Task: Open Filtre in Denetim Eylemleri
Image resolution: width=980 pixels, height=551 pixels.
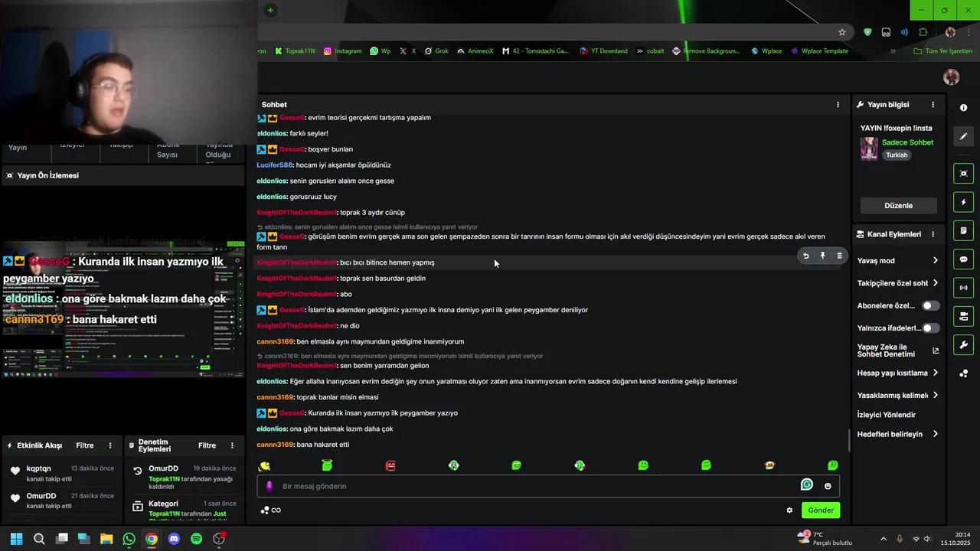Action: click(x=207, y=445)
